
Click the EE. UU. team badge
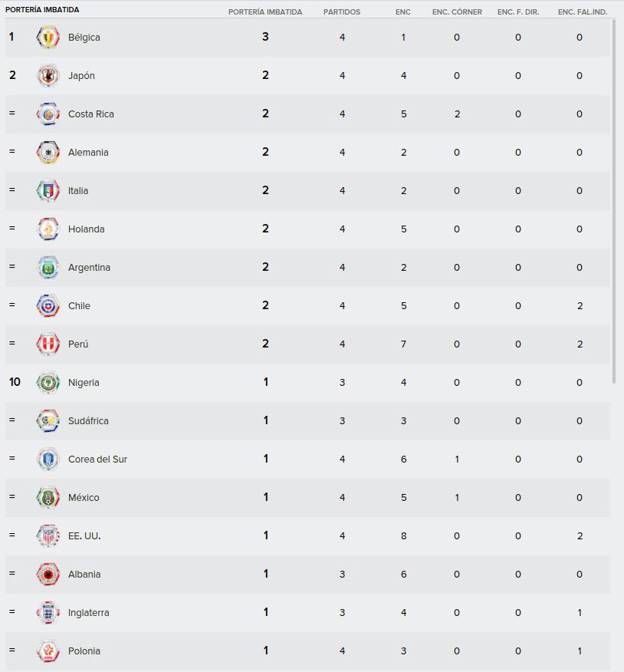click(48, 535)
